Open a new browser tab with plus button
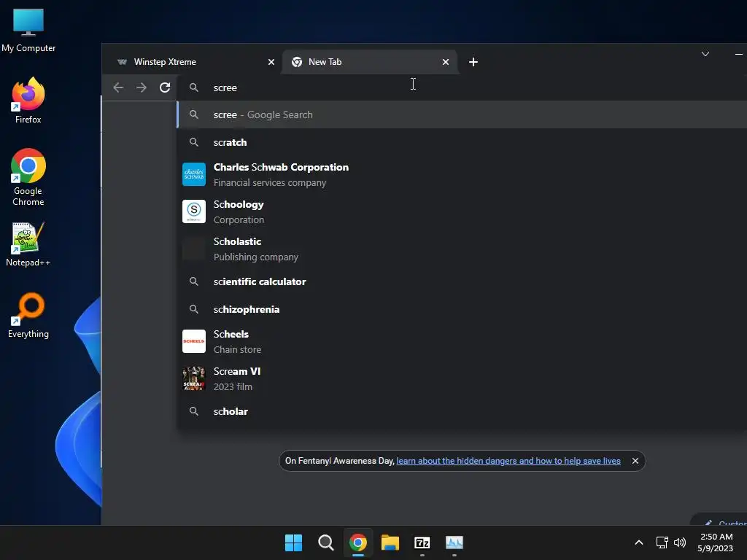 pos(473,62)
